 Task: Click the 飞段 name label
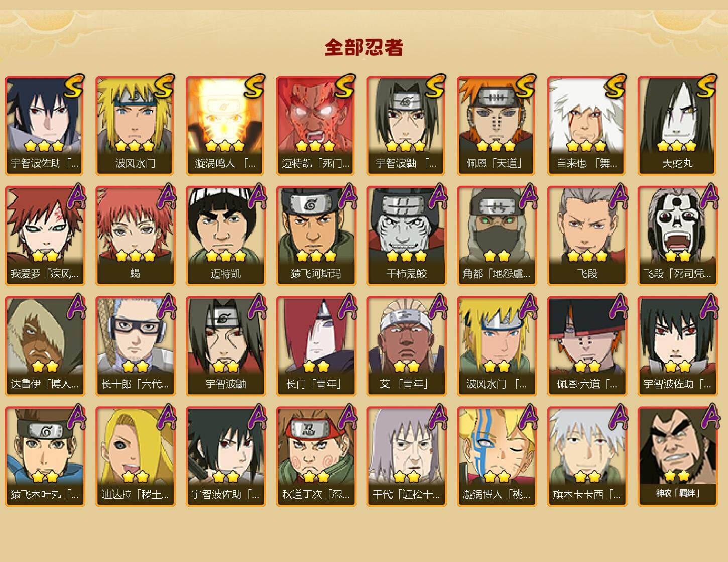pyautogui.click(x=587, y=273)
